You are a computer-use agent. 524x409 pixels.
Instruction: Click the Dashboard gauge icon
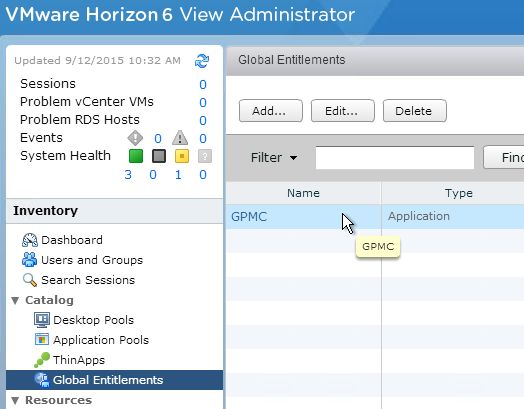tap(30, 240)
